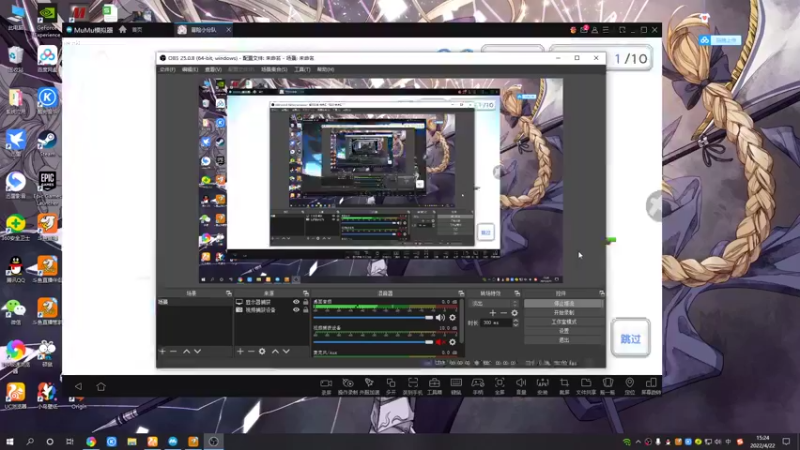
Task: Remove the selected scene with the minus icon
Action: click(x=173, y=352)
